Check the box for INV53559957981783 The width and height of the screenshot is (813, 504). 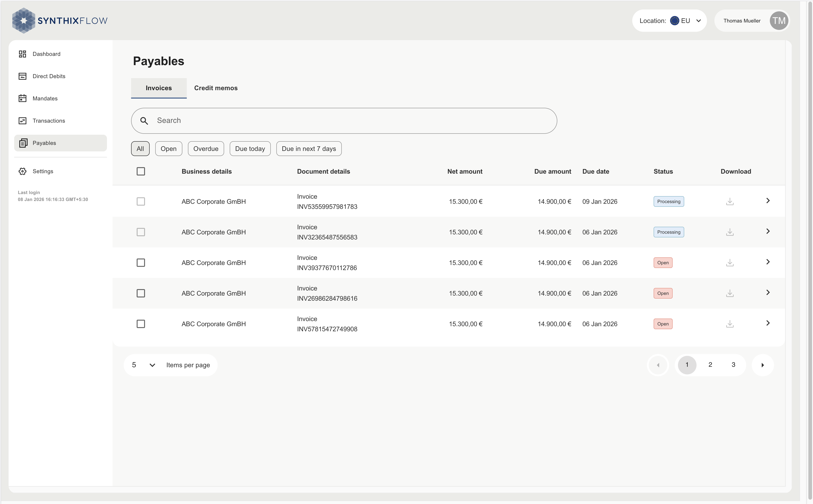[141, 201]
